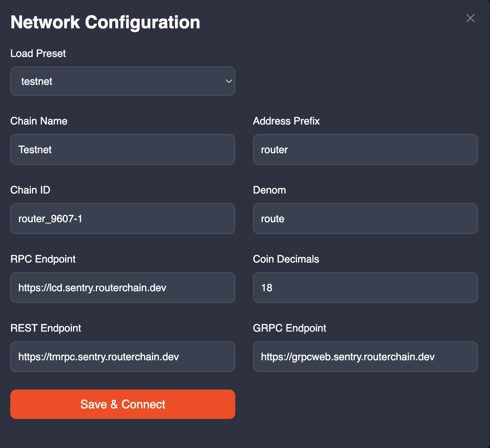The height and width of the screenshot is (448, 490).
Task: Click the Chain Name input field
Action: coord(123,149)
